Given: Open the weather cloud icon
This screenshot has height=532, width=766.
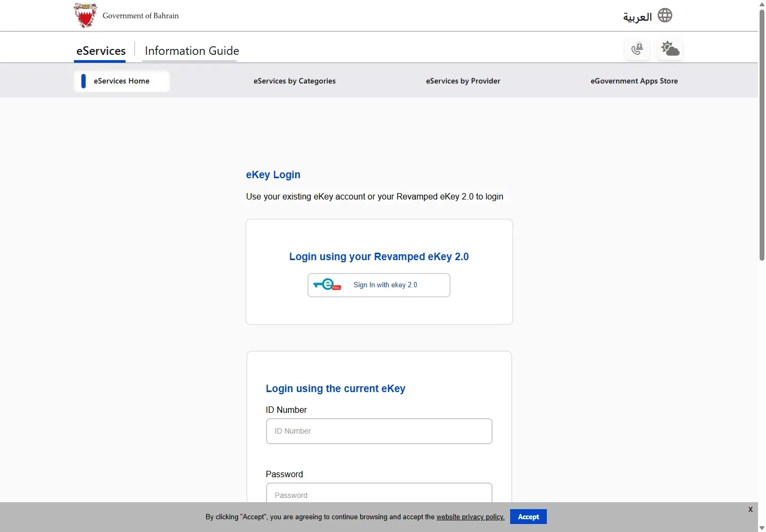Looking at the screenshot, I should pyautogui.click(x=670, y=49).
